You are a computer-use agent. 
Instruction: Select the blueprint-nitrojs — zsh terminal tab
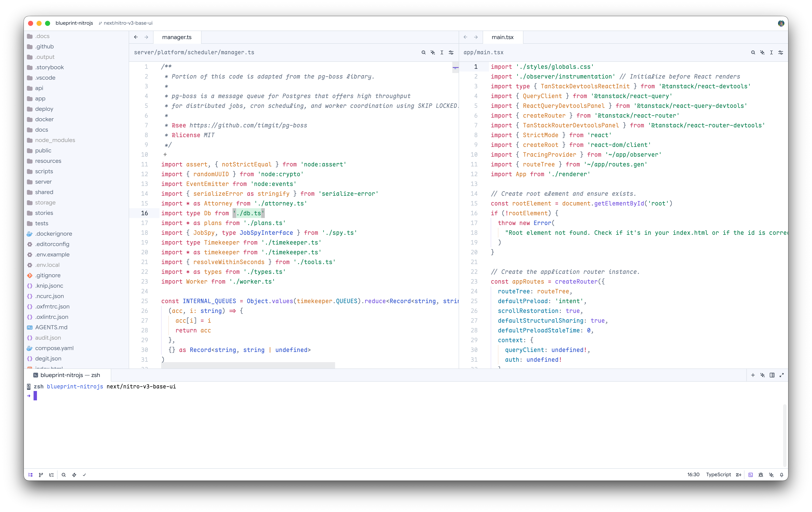pos(68,375)
